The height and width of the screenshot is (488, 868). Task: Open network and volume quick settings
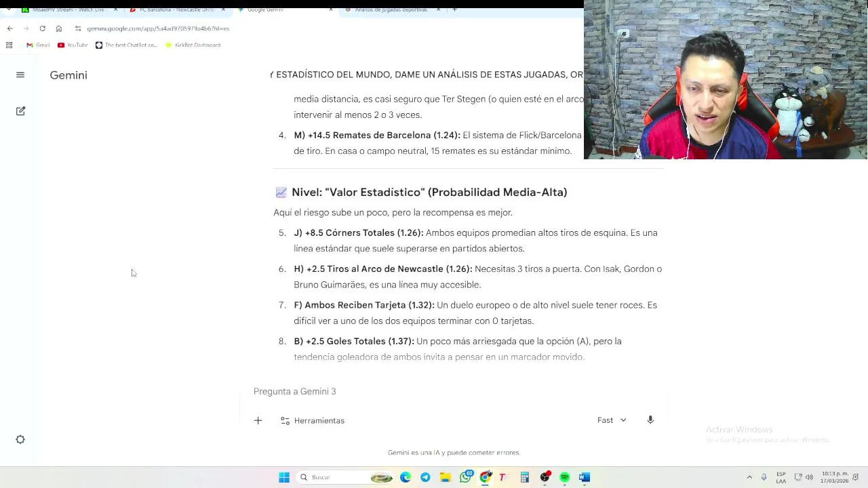(x=804, y=477)
